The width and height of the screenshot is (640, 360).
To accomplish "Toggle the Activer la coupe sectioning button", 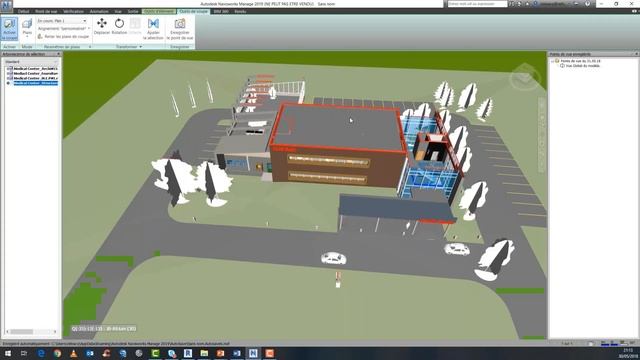I will [x=9, y=29].
